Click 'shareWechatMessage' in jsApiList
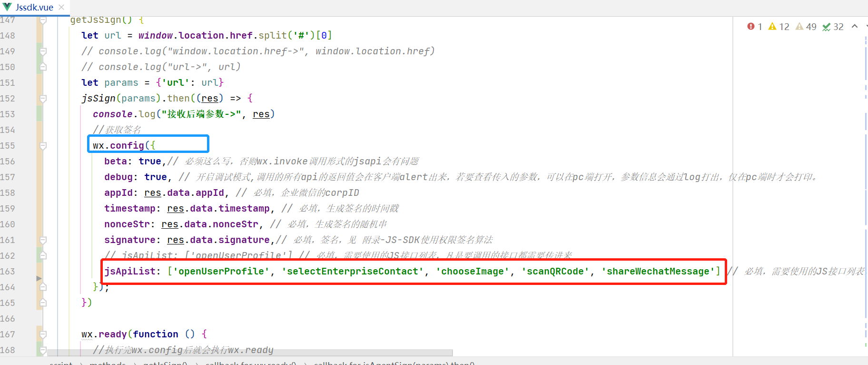This screenshot has width=868, height=365. click(658, 271)
